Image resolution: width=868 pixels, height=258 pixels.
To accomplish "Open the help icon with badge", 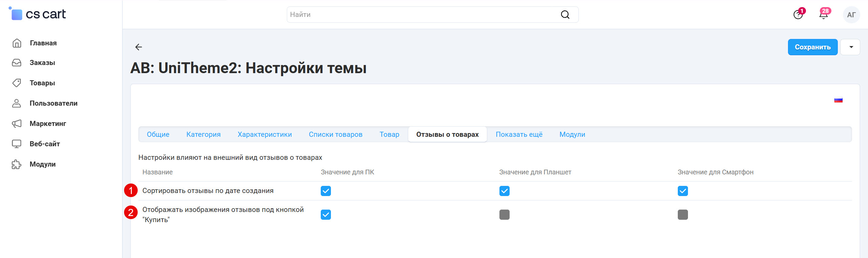I will click(x=798, y=14).
